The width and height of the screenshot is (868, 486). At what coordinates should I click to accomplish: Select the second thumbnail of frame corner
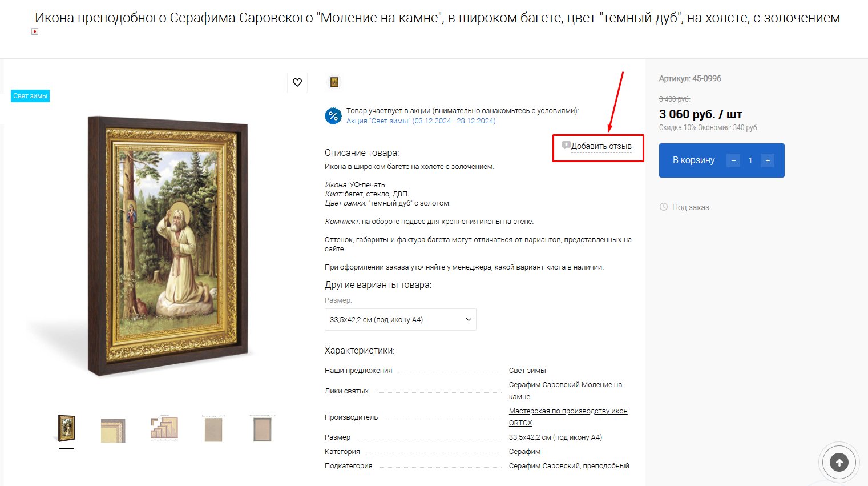[114, 430]
